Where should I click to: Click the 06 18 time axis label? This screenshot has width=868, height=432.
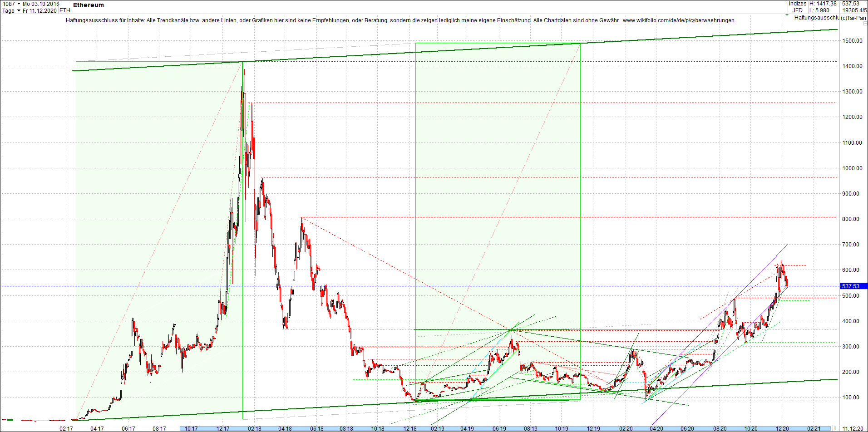pyautogui.click(x=317, y=428)
